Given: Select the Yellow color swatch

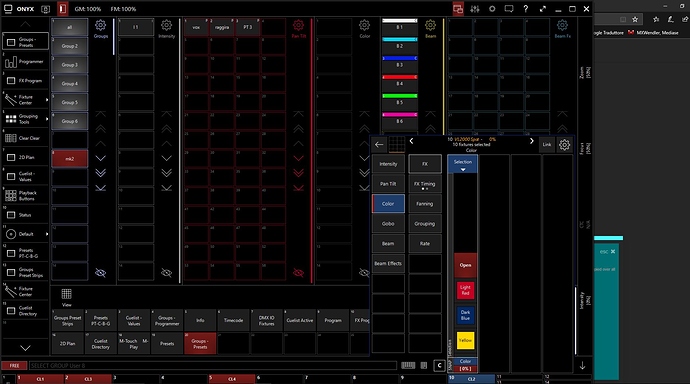Looking at the screenshot, I should [x=465, y=340].
